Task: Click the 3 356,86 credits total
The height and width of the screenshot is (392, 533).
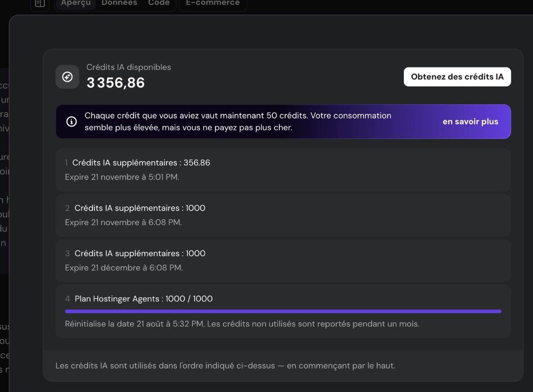Action: tap(116, 83)
